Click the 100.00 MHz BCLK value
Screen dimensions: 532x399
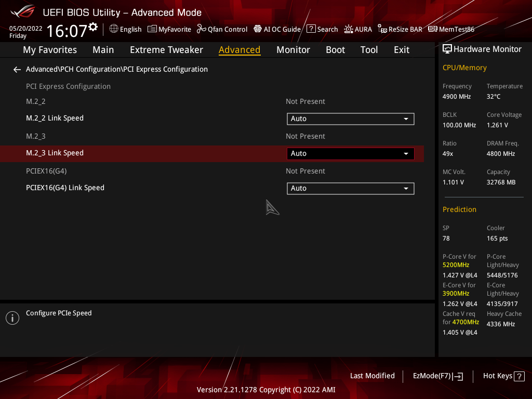459,125
